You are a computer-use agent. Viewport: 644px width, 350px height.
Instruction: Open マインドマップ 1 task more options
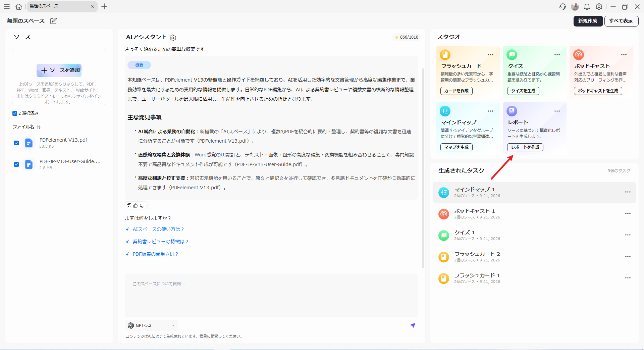(628, 192)
